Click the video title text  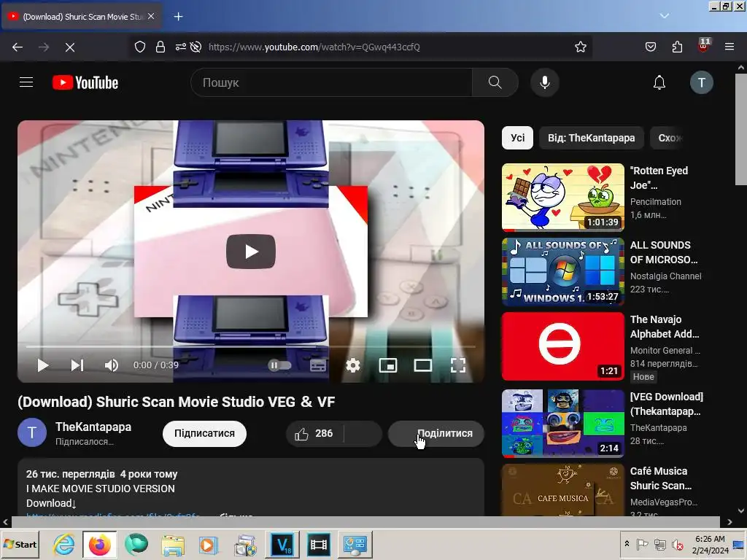click(x=177, y=402)
